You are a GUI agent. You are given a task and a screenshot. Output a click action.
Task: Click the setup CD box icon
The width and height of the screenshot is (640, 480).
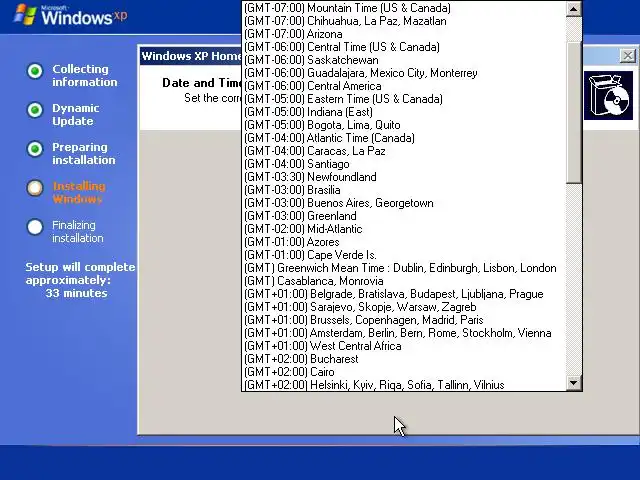608,96
